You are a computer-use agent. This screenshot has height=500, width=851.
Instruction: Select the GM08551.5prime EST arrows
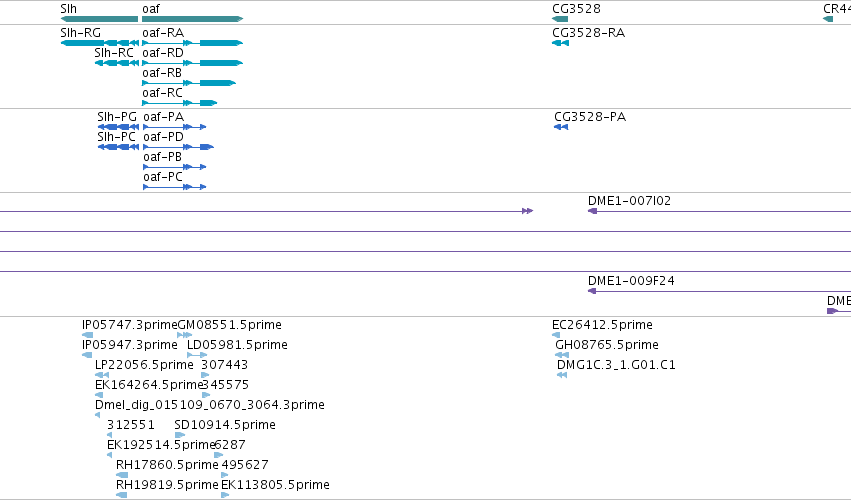185,335
